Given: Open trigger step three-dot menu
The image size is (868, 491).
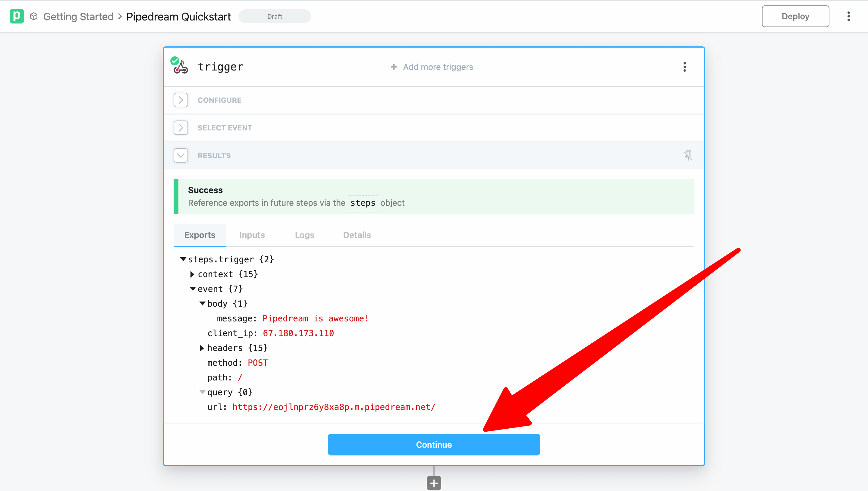Looking at the screenshot, I should [x=684, y=67].
